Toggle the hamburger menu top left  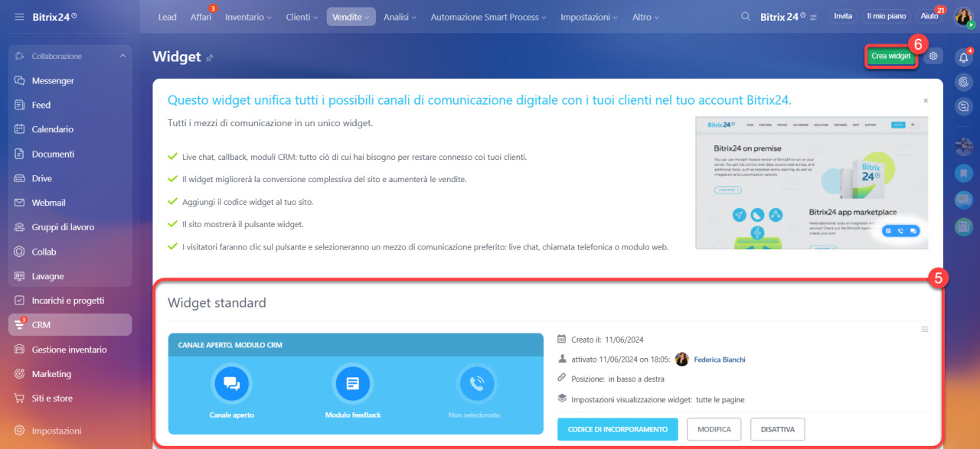[19, 15]
